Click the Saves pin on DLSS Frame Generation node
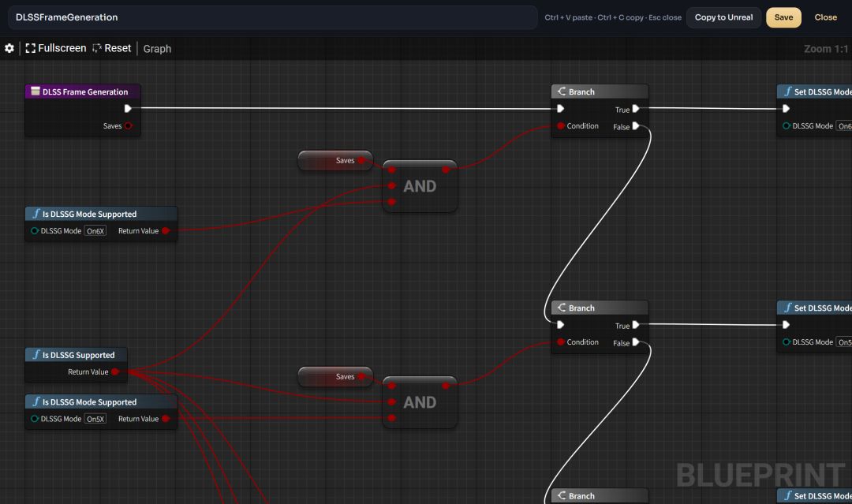Image resolution: width=852 pixels, height=504 pixels. 129,126
